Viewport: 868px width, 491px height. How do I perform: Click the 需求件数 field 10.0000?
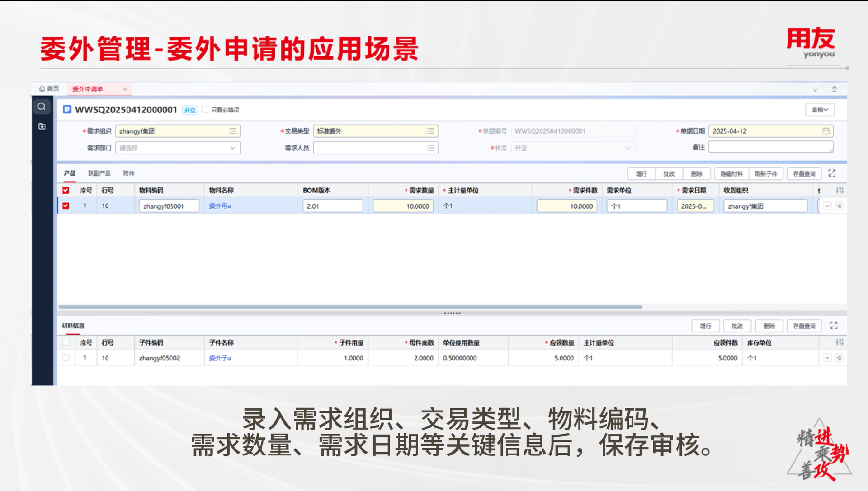567,206
